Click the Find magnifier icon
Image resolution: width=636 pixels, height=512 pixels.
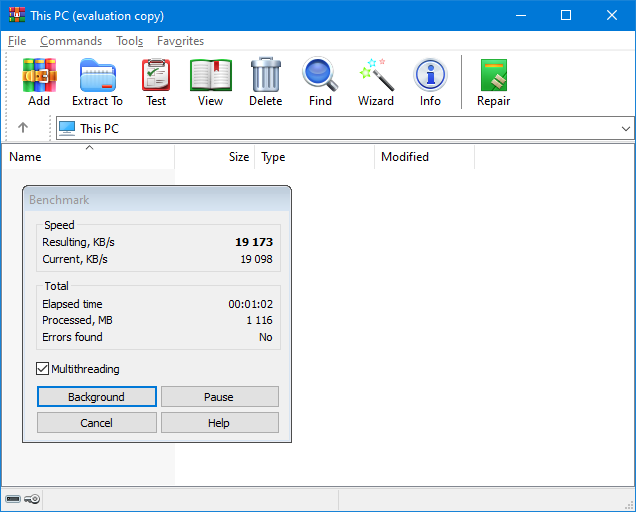[320, 75]
